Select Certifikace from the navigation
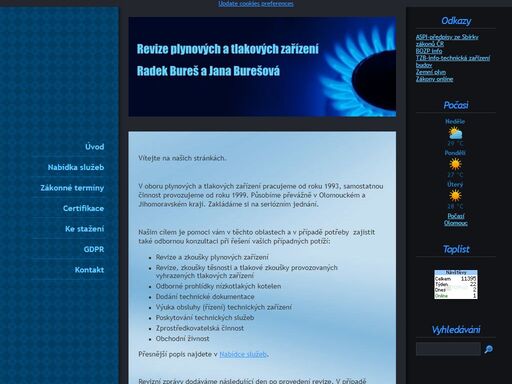 tap(83, 208)
